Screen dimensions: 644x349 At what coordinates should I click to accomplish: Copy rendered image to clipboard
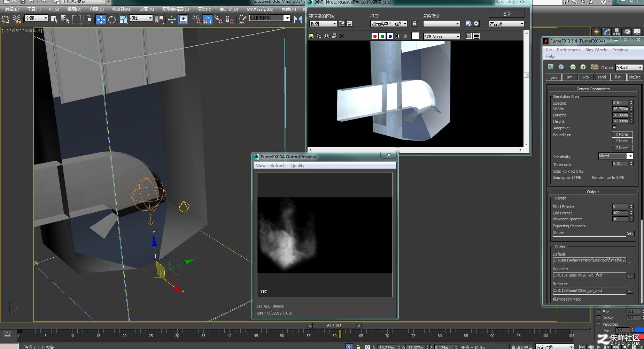[319, 36]
